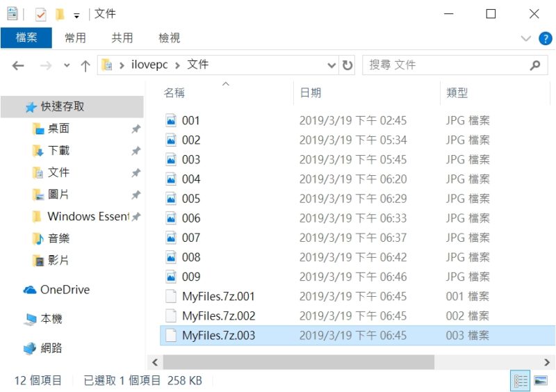Open 圖片 in the navigation pane
Image resolution: width=556 pixels, height=392 pixels.
(x=58, y=195)
